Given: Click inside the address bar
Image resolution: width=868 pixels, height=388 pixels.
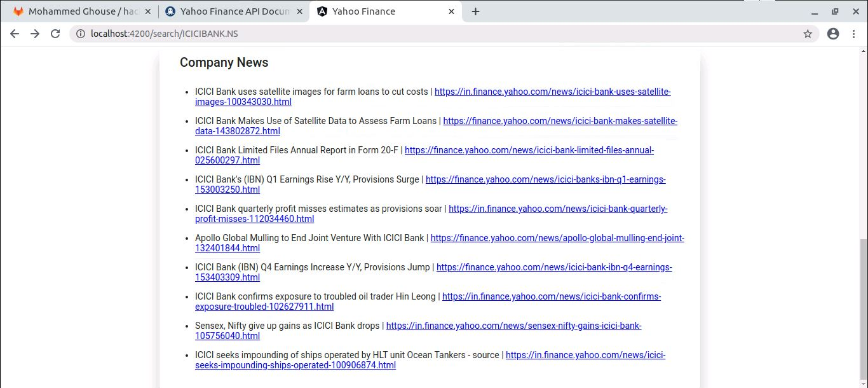Looking at the screenshot, I should (254, 34).
